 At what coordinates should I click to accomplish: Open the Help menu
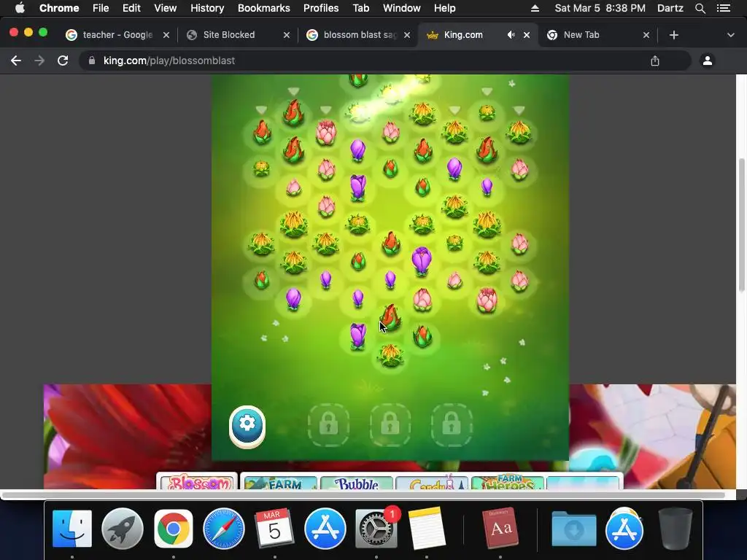(444, 8)
